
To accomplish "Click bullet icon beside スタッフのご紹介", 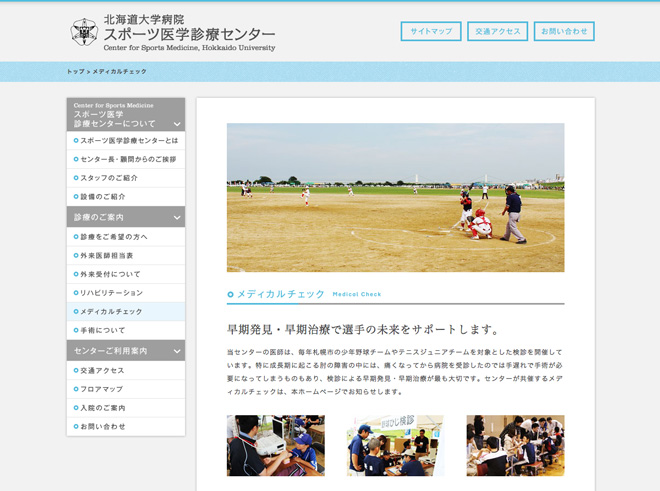I will (76, 178).
